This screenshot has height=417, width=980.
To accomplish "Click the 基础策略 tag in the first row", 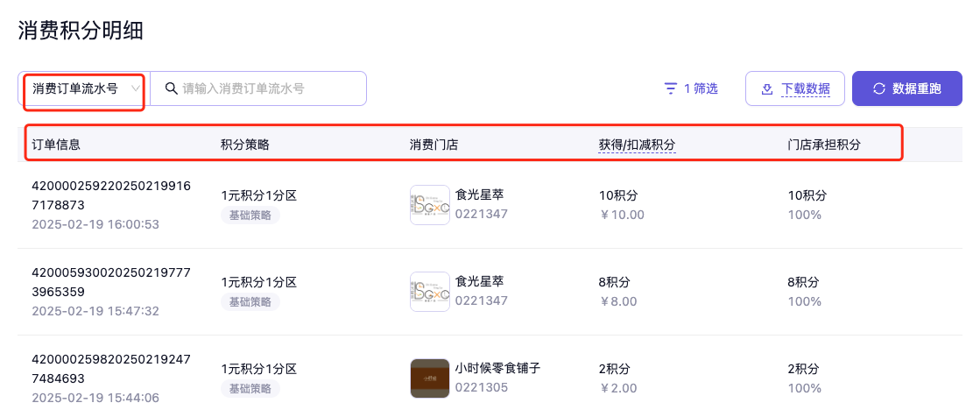I will (x=250, y=216).
